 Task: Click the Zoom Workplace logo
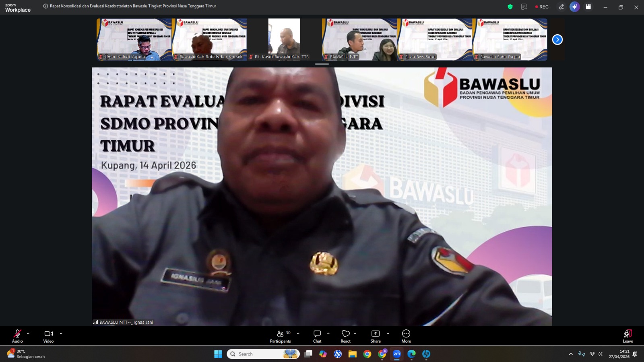[18, 8]
